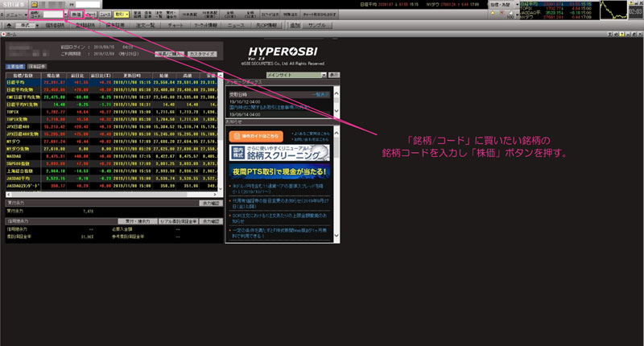Click the mini index chart thumbnail
Image resolution: width=644 pixels, height=346 pixels.
click(x=613, y=10)
